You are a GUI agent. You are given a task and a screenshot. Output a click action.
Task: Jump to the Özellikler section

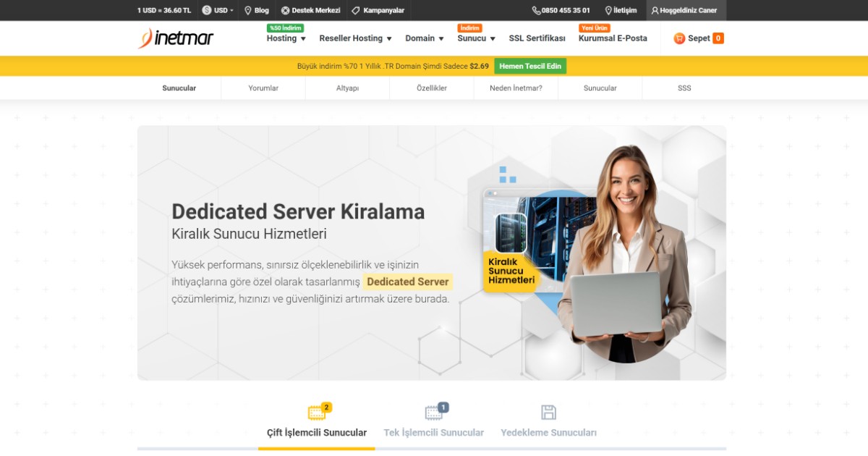pos(432,88)
